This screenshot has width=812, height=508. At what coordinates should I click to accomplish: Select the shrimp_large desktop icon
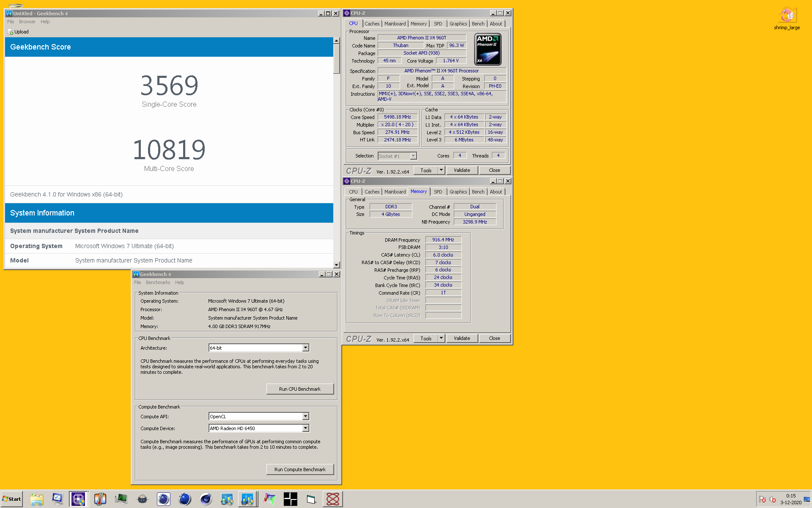tap(787, 19)
